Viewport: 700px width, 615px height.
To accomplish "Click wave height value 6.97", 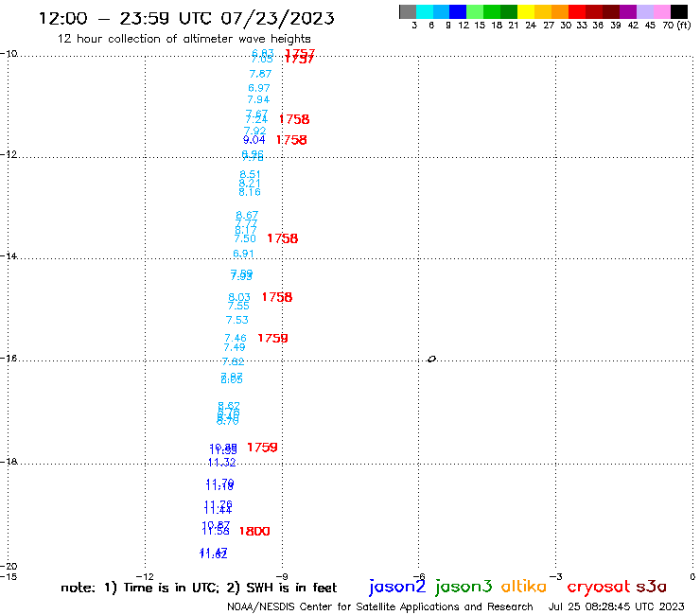I will click(259, 88).
